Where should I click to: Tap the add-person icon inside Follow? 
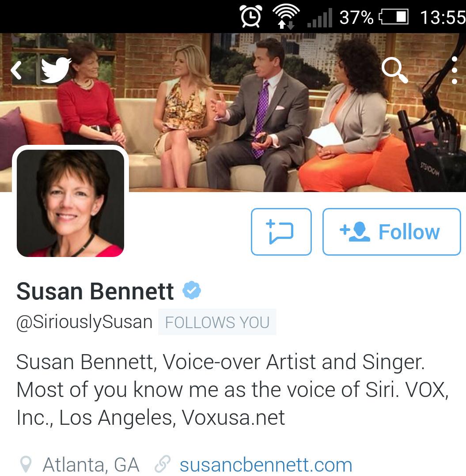(355, 232)
